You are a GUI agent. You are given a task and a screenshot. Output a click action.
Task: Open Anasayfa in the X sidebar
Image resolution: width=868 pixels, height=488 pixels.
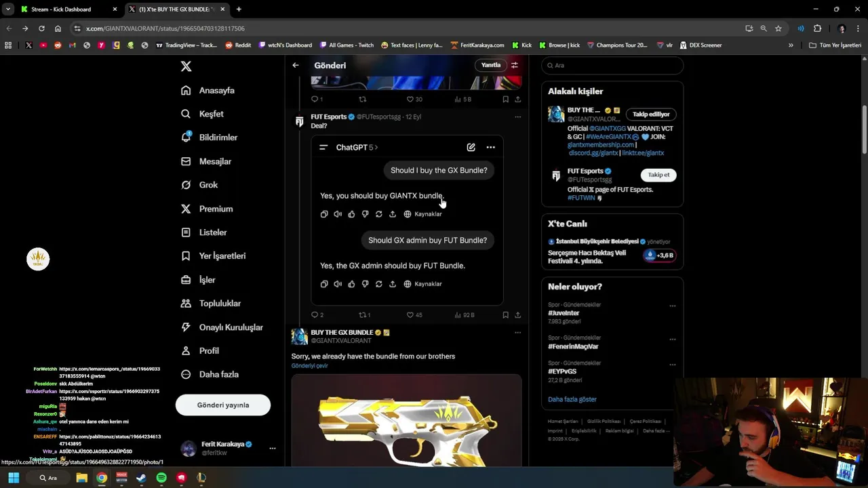208,90
